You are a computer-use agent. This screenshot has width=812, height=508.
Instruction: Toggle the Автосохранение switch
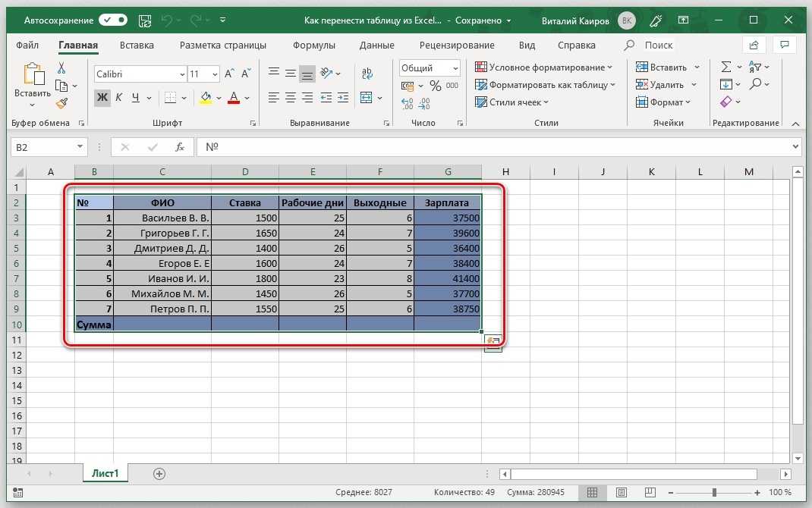click(113, 20)
